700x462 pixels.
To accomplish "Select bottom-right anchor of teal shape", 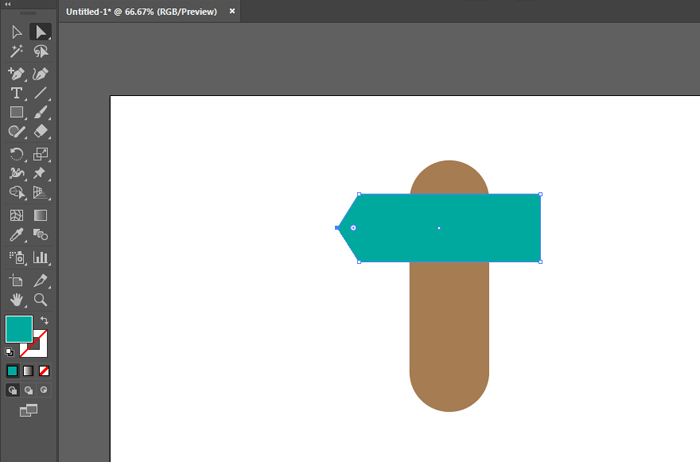I will tap(541, 262).
